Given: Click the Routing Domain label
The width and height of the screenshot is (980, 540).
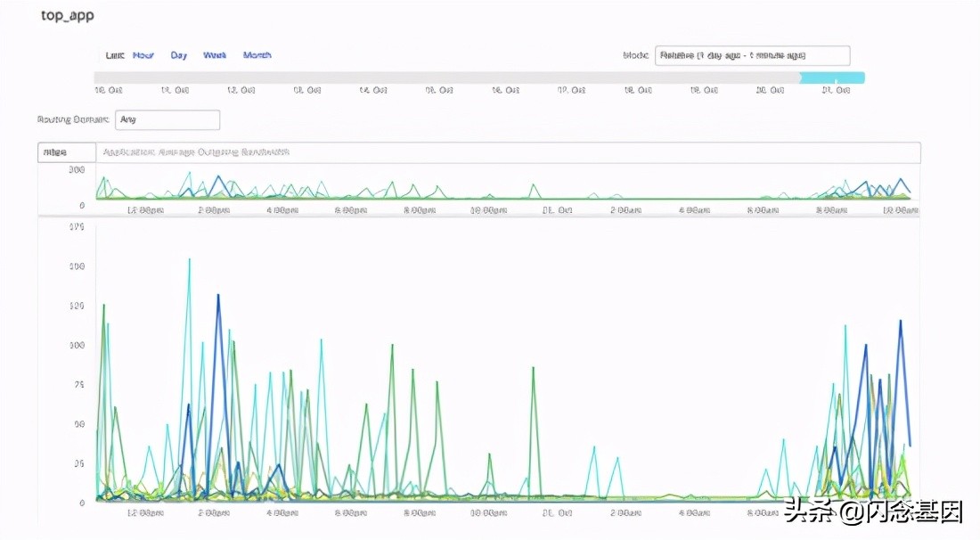Looking at the screenshot, I should 73,119.
